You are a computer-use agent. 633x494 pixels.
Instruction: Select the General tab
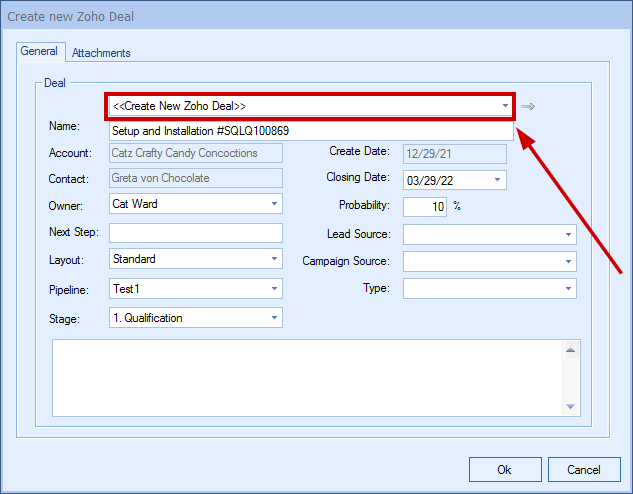40,51
